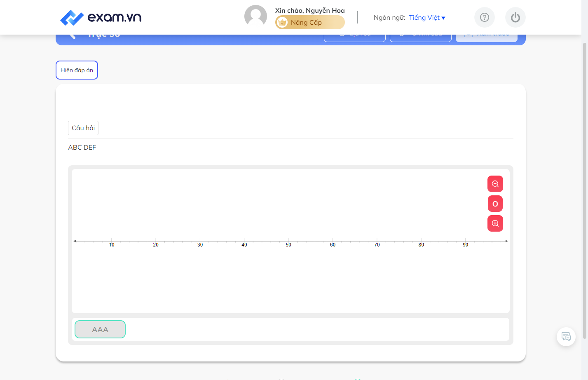Click the 50 mark on number line
The image size is (588, 380).
pos(288,245)
